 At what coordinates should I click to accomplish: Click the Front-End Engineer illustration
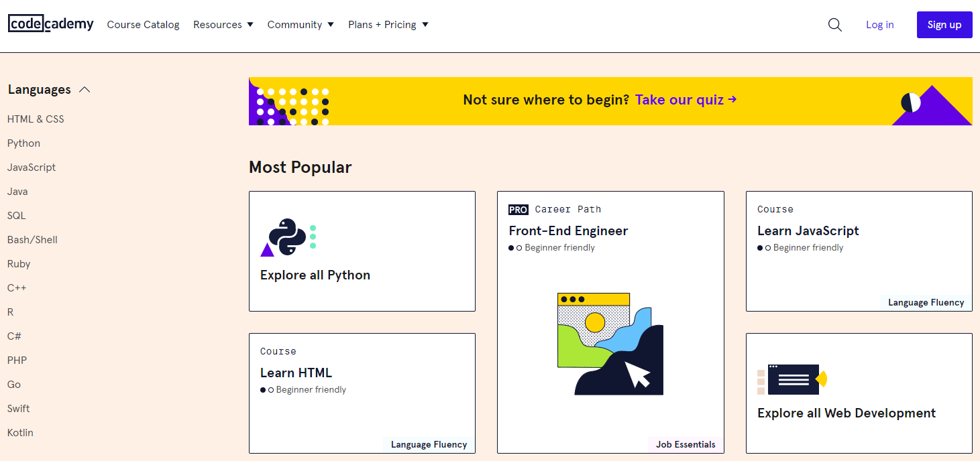pyautogui.click(x=610, y=344)
